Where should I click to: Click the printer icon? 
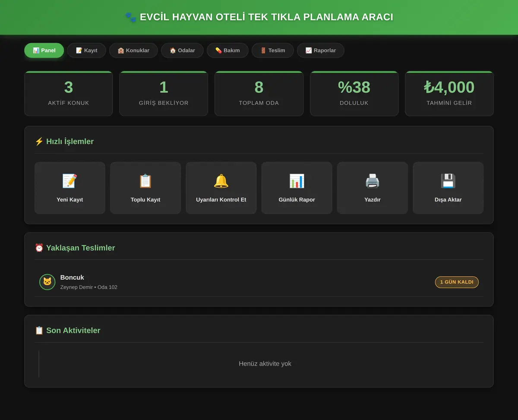tap(373, 181)
